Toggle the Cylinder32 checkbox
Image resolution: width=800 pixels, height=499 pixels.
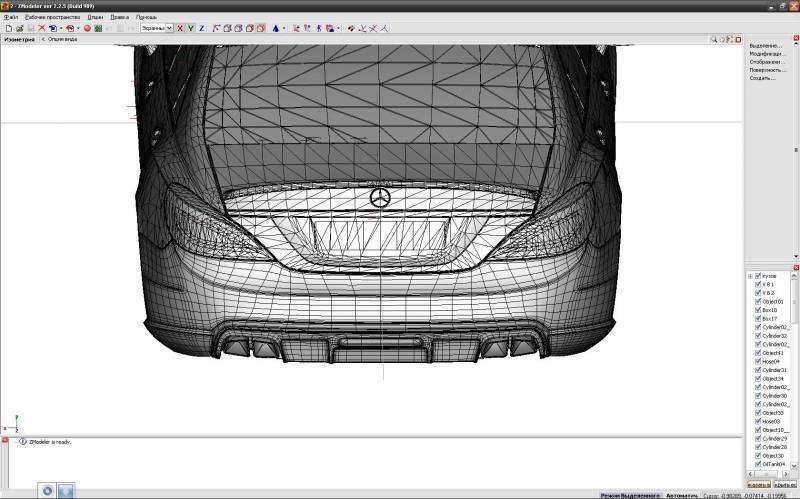point(758,336)
